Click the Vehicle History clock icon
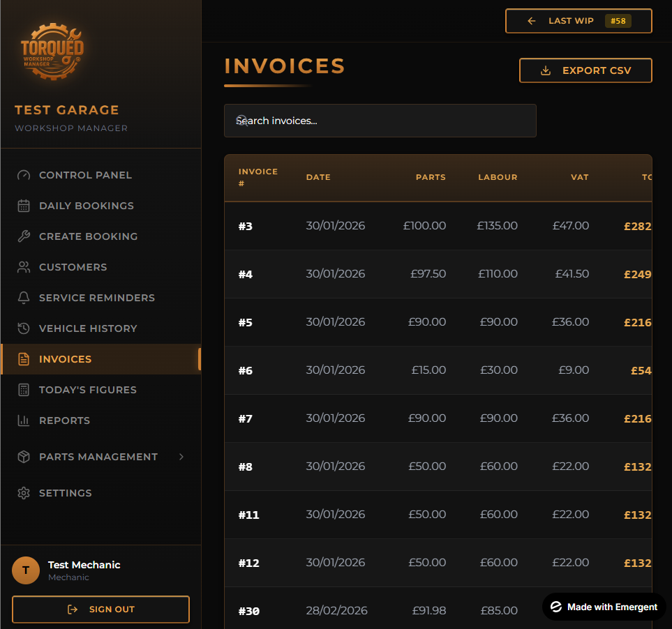This screenshot has height=629, width=672. point(24,328)
